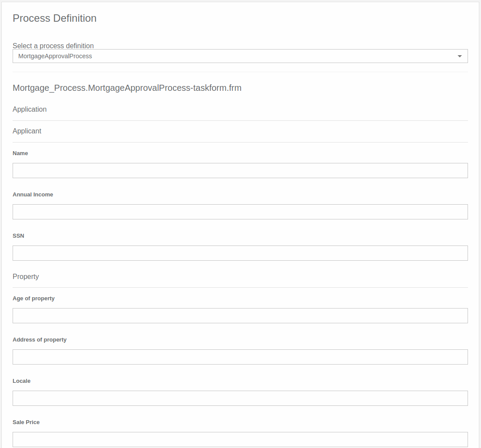The image size is (481, 448).
Task: Click the Annual Income text box
Action: 240,212
